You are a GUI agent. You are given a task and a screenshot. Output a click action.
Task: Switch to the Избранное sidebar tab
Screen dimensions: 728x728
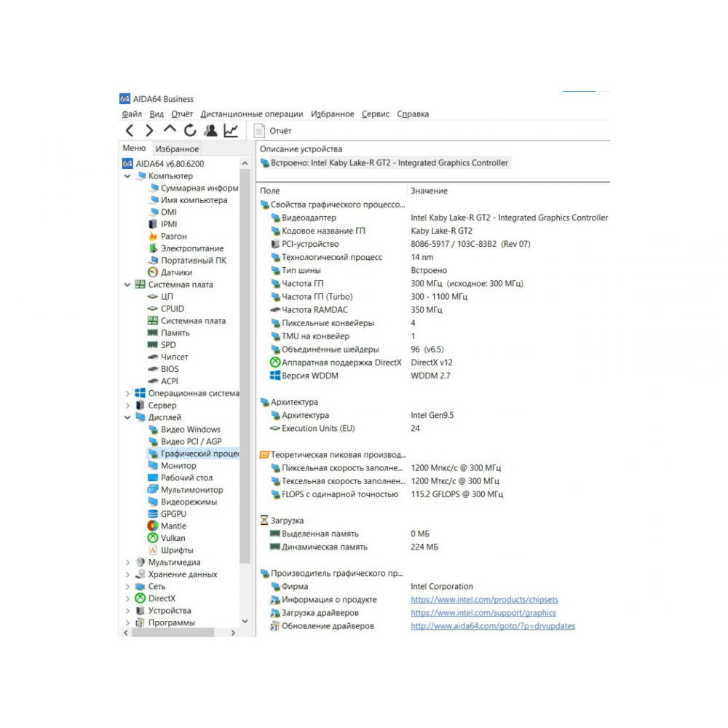(177, 149)
